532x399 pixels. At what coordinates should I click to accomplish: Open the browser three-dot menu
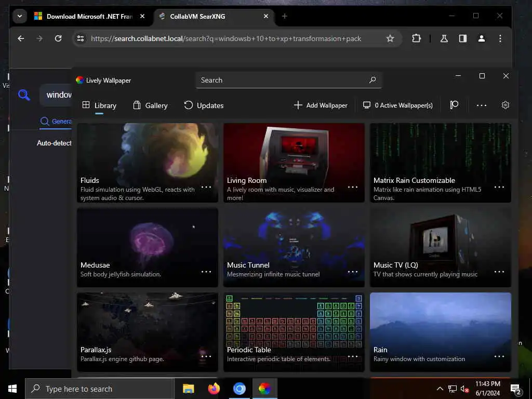pos(500,38)
